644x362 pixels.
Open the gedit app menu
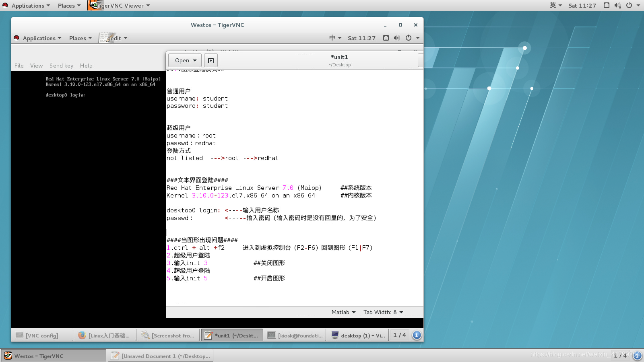pos(114,38)
